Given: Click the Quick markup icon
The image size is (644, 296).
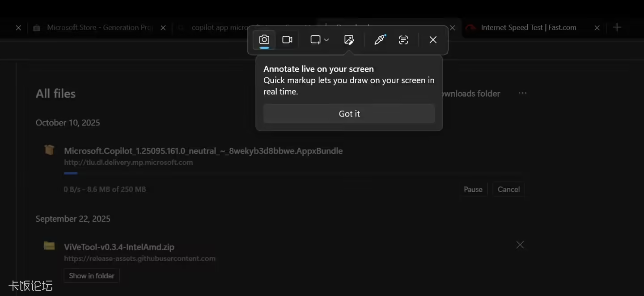Looking at the screenshot, I should 349,40.
